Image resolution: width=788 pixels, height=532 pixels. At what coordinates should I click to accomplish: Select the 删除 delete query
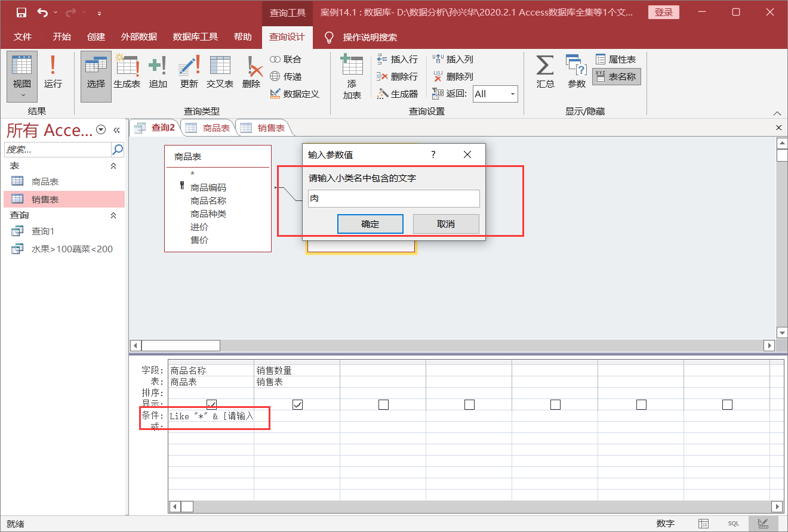pyautogui.click(x=251, y=72)
